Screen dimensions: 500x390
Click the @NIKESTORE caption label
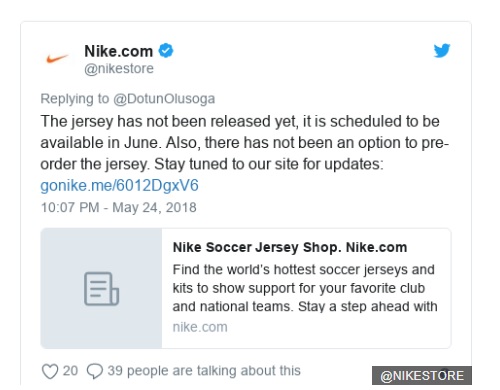422,376
